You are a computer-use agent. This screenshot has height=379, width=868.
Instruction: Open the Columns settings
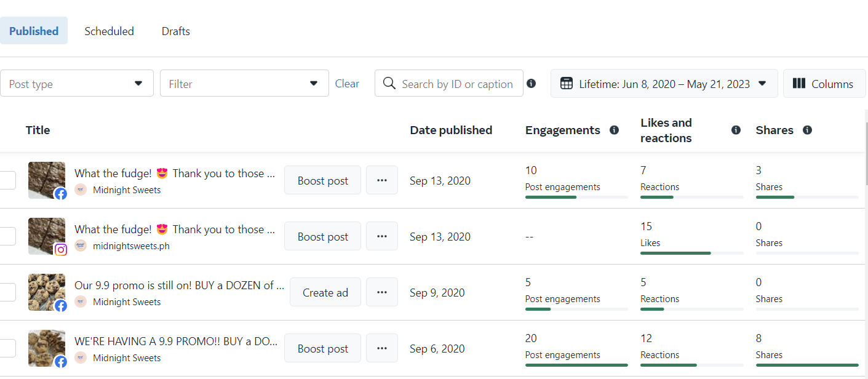coord(824,84)
